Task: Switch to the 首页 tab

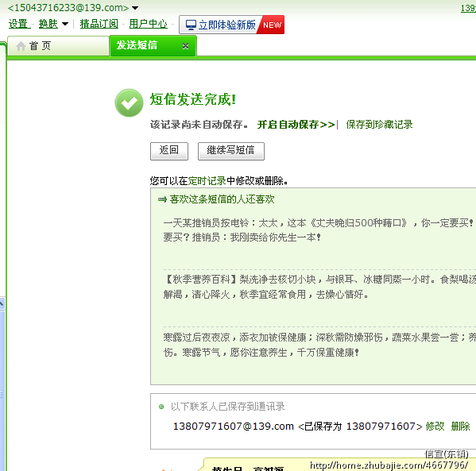Action: coord(58,46)
